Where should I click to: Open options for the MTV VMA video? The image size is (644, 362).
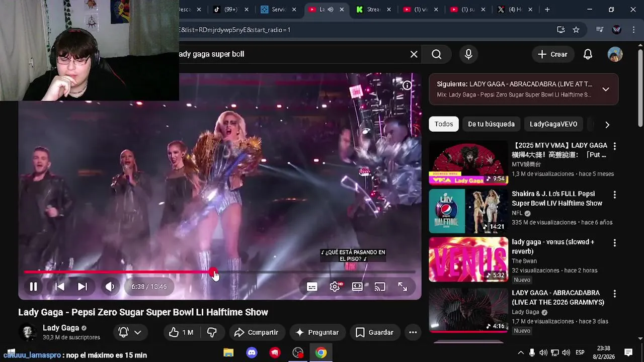click(x=614, y=146)
